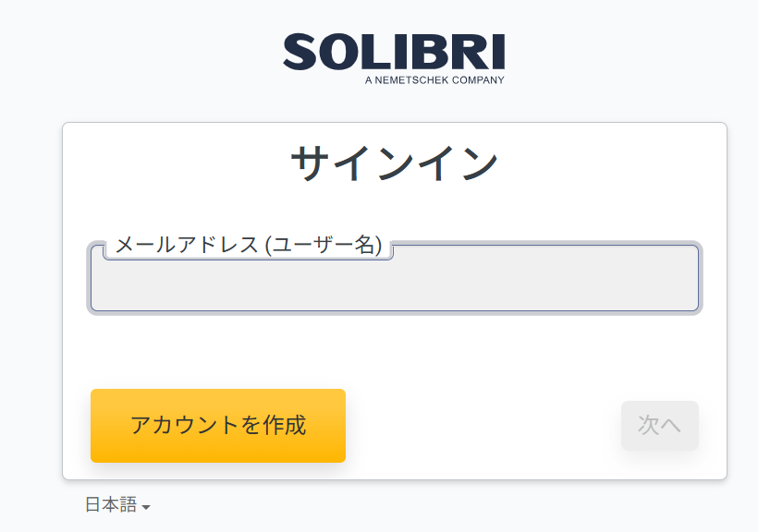758x532 pixels.
Task: Click the A NEMETSCHEK COMPANY tagline
Action: 434,80
